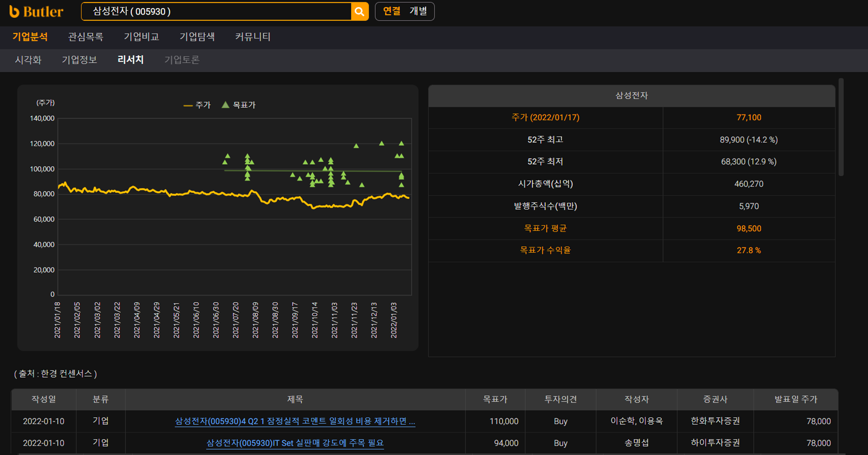Click the 출처 : 한경 컨센서스 note
The height and width of the screenshot is (455, 868).
point(55,374)
